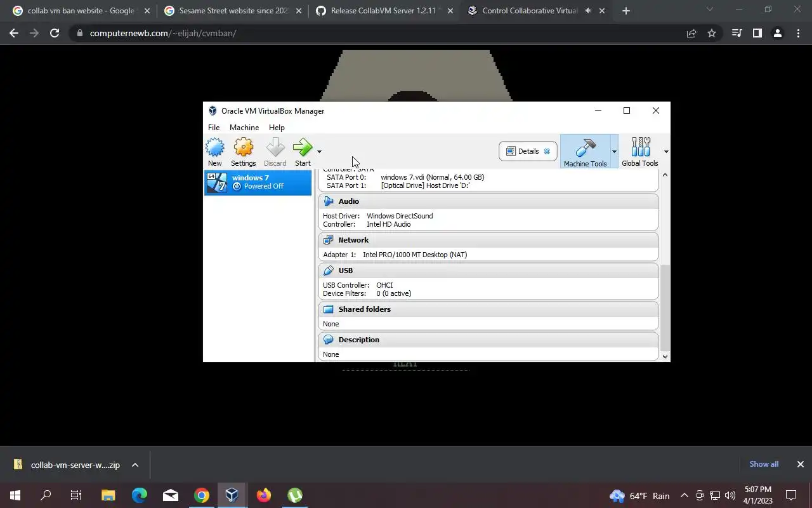Image resolution: width=812 pixels, height=508 pixels.
Task: Open Start button dropdown arrow
Action: tap(319, 152)
